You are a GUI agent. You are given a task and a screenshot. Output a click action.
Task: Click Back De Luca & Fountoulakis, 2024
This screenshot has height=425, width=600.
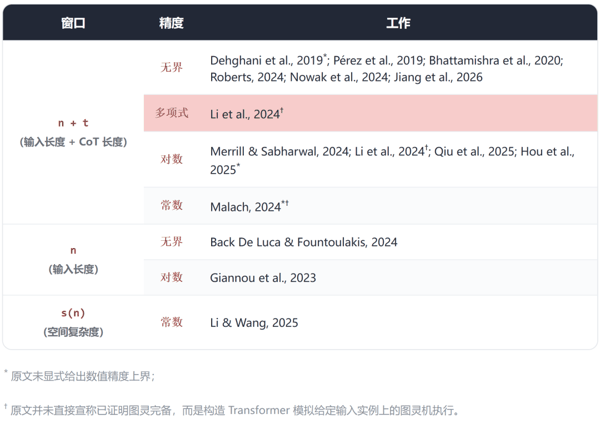pos(303,242)
